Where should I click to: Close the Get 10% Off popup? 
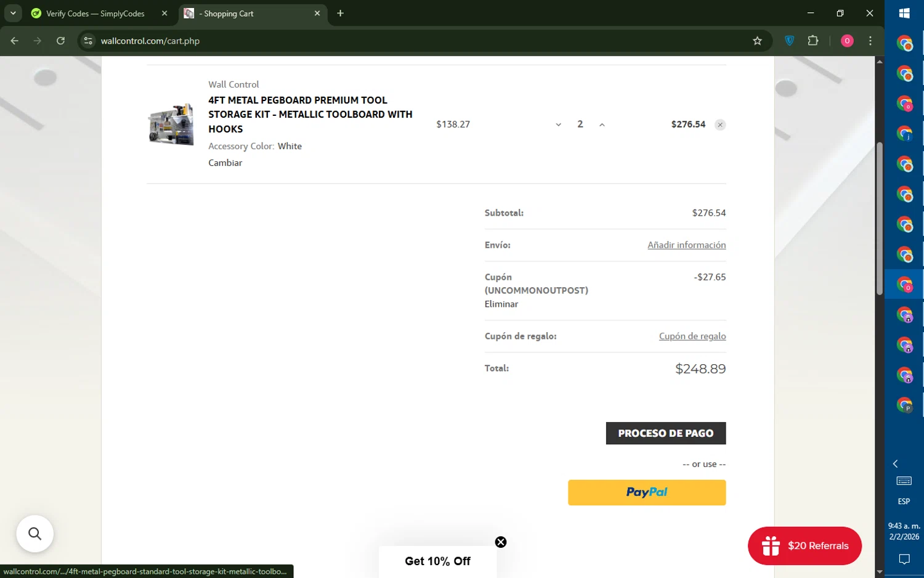coord(501,542)
